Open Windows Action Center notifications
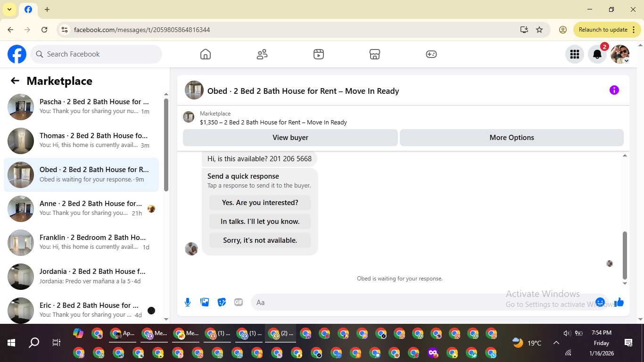 (x=628, y=343)
